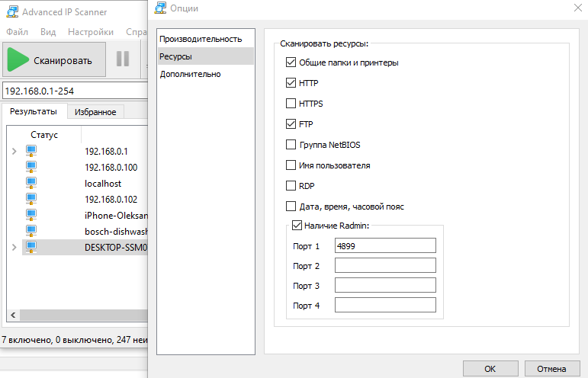This screenshot has width=588, height=378.
Task: Enable Дата, время, часовой пояс checkbox
Action: (291, 207)
